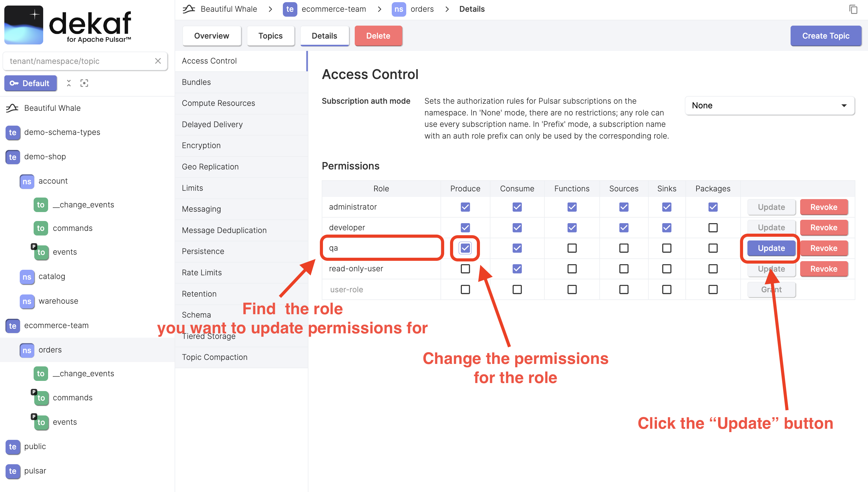Click ecommerce-team tenant icon in breadcrumb
Screen dimensions: 868x492
tap(290, 9)
